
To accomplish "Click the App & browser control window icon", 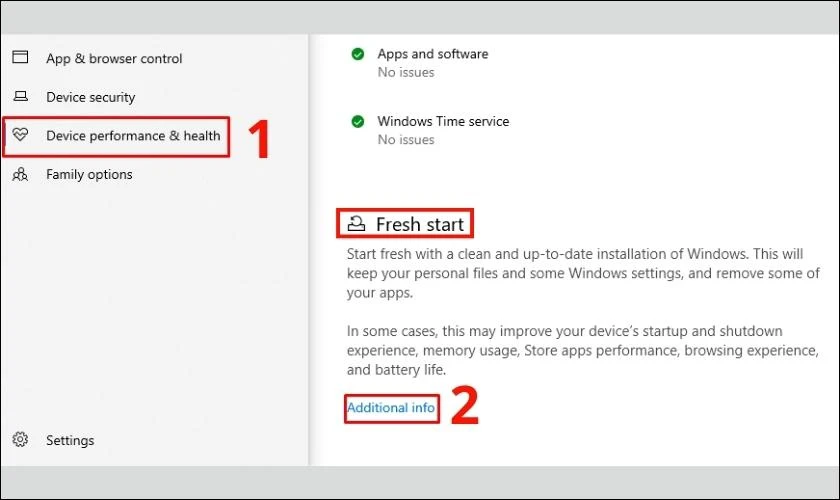I will click(20, 57).
